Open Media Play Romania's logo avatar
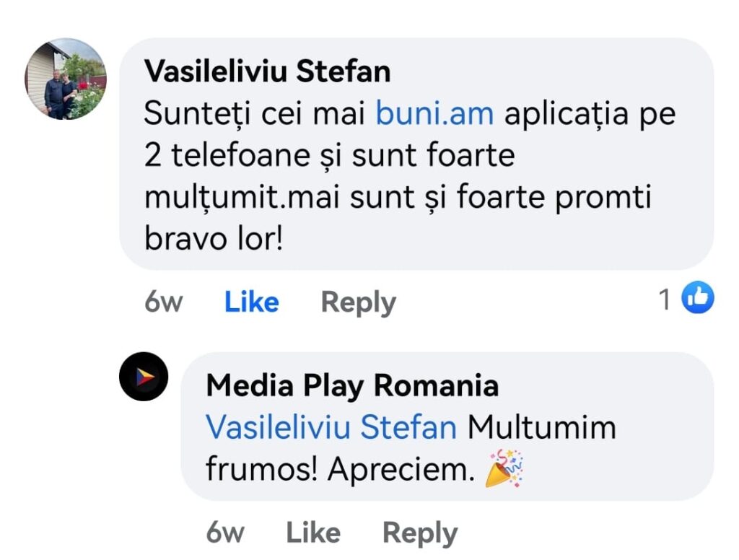Image resolution: width=739 pixels, height=560 pixels. click(144, 377)
